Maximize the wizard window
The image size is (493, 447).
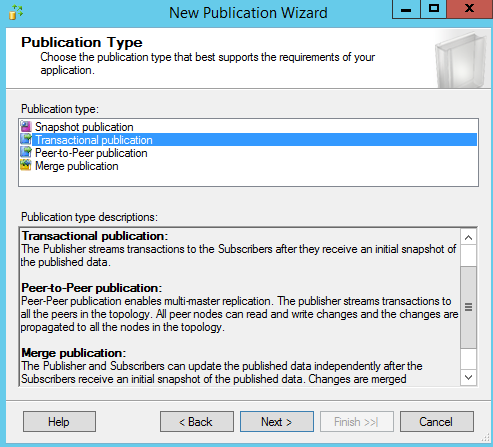coord(433,9)
